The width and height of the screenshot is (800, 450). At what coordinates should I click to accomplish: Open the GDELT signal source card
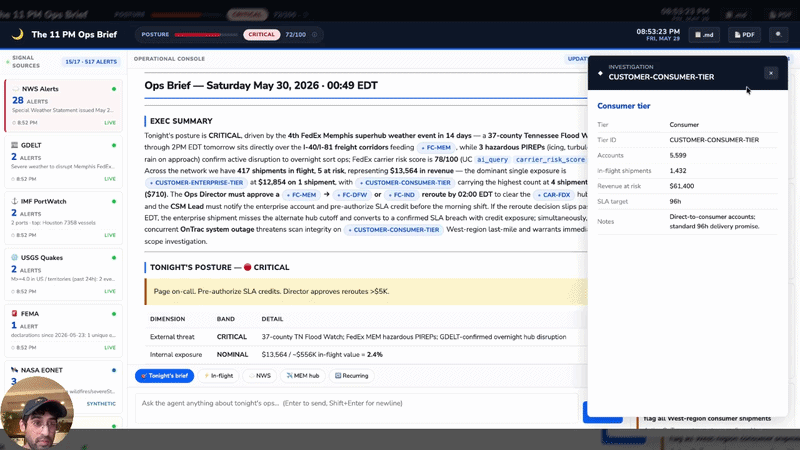pos(63,161)
